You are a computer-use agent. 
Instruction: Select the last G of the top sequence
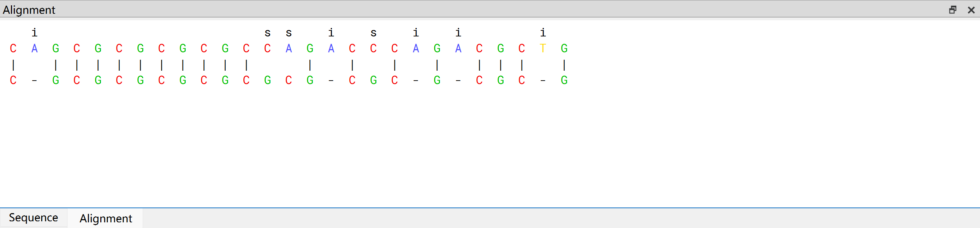pos(564,48)
